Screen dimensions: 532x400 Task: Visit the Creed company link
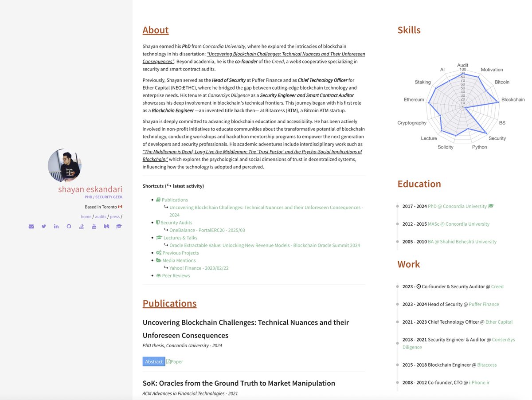tap(497, 286)
